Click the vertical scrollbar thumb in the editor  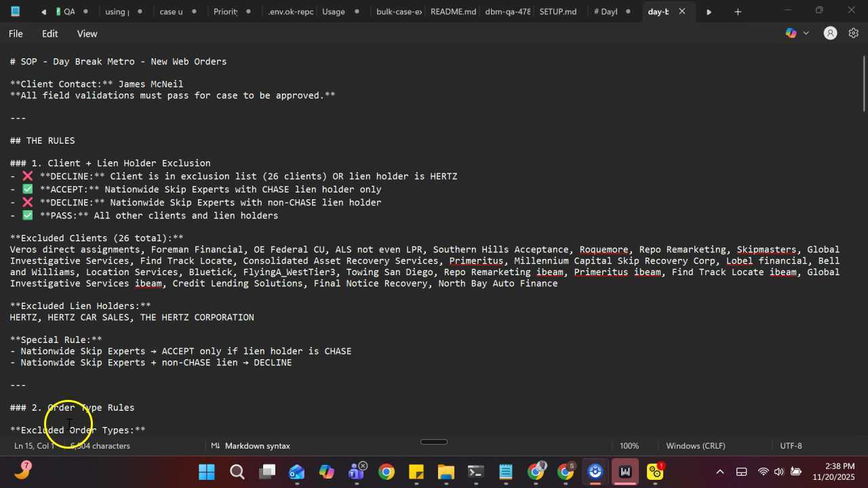pos(863,84)
